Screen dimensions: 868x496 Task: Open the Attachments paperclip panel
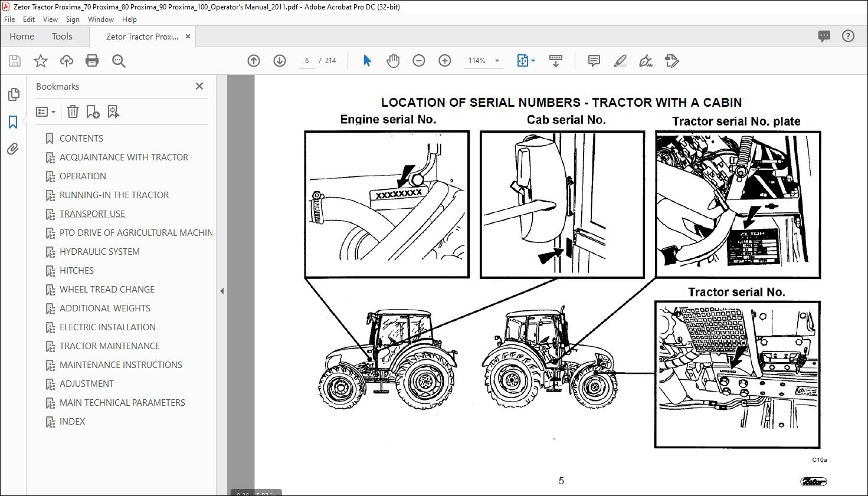coord(13,149)
